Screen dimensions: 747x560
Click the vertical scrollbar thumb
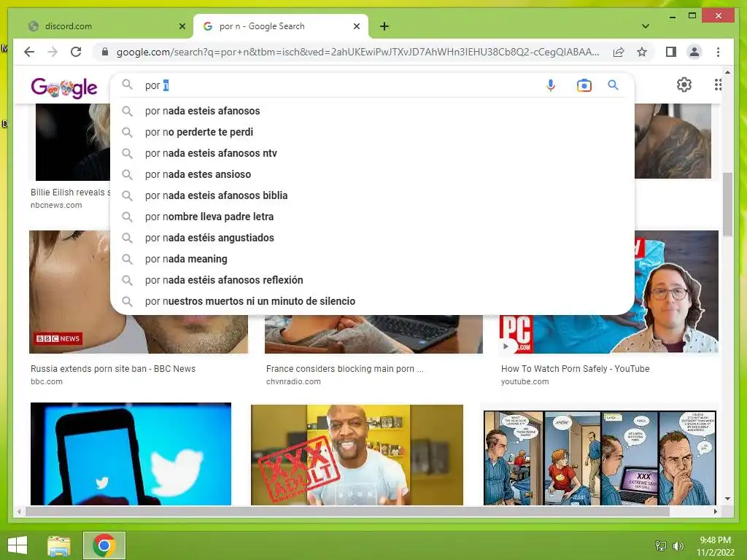pos(727,204)
